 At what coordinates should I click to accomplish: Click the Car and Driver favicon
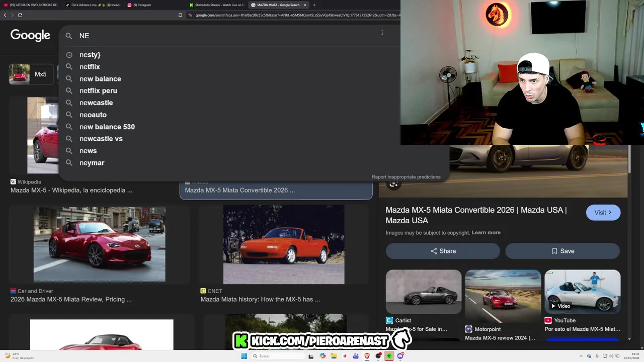[x=13, y=291]
